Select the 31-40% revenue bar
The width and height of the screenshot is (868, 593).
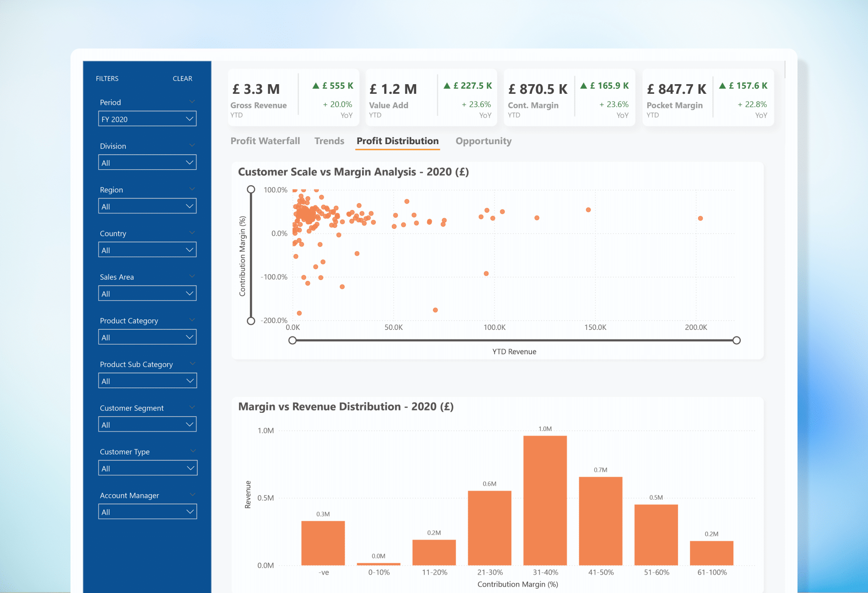click(545, 501)
